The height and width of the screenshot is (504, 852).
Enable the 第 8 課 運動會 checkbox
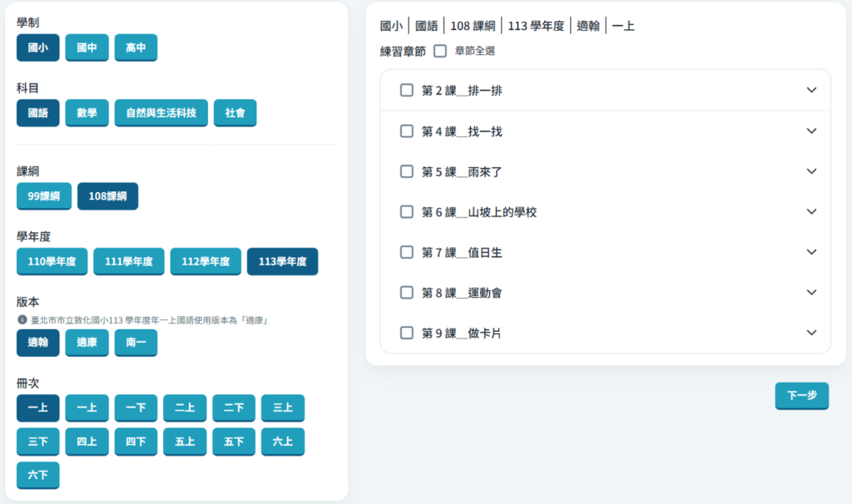click(407, 293)
